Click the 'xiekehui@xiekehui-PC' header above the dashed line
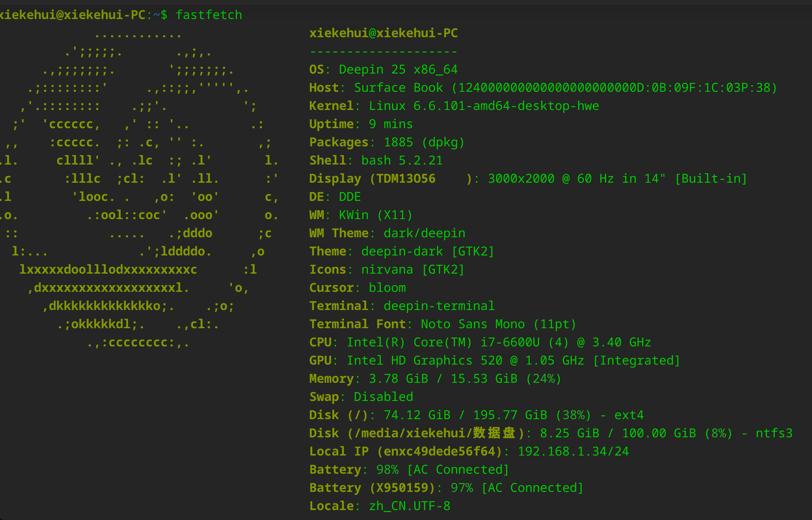Image resolution: width=812 pixels, height=520 pixels. (x=384, y=33)
